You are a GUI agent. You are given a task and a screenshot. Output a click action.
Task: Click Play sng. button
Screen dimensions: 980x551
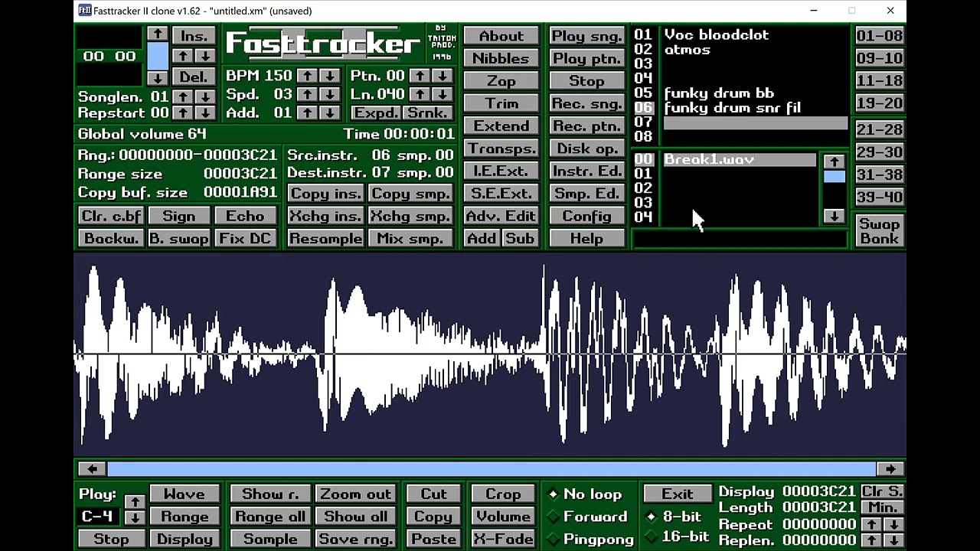point(586,36)
